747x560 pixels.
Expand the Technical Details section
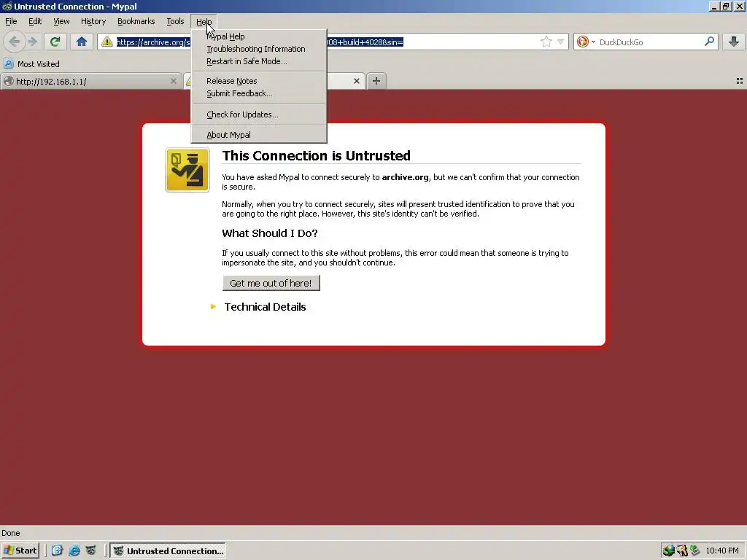click(x=258, y=307)
